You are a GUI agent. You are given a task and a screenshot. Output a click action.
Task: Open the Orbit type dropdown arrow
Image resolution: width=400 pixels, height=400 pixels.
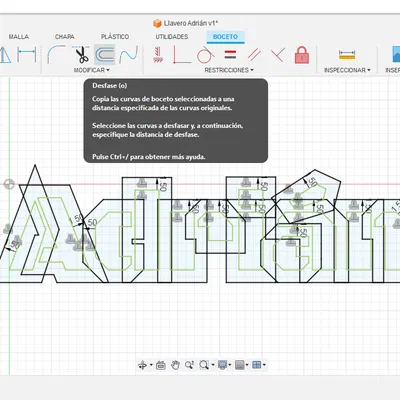point(151,365)
